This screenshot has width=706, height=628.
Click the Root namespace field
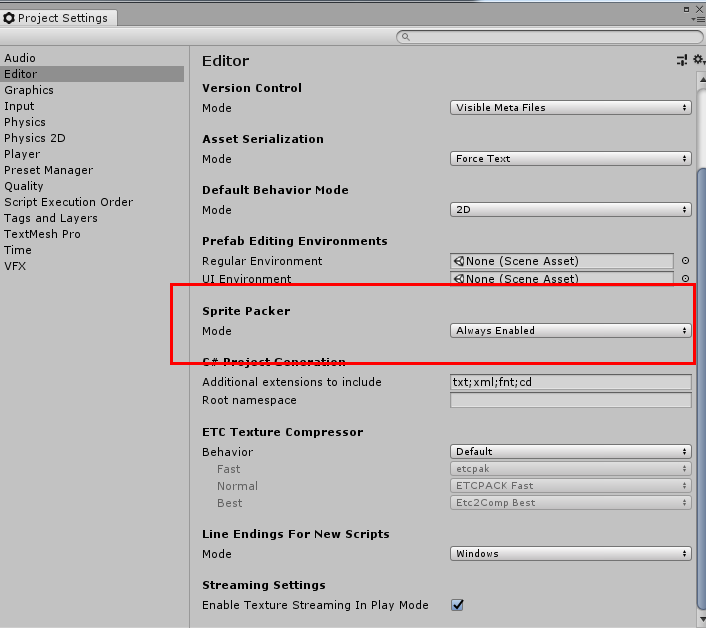point(570,400)
